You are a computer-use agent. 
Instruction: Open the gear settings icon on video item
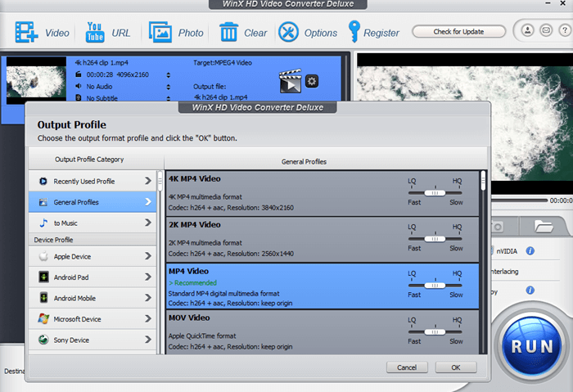[312, 81]
